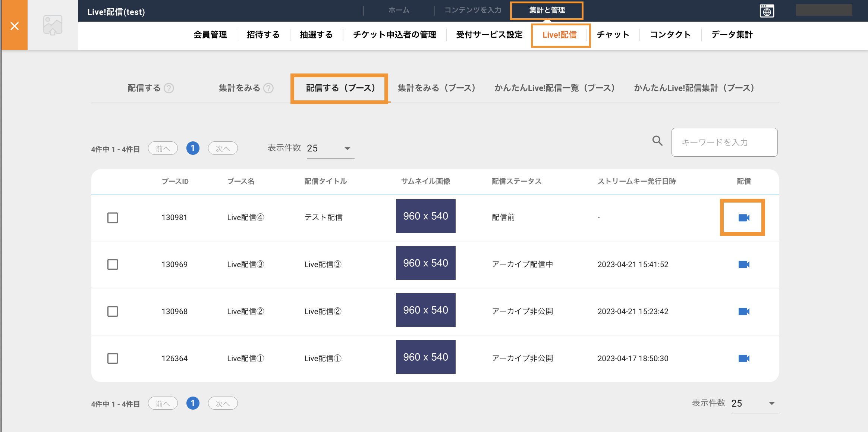This screenshot has width=868, height=432.
Task: Click the placeholder image icon in the header
Action: click(x=53, y=25)
